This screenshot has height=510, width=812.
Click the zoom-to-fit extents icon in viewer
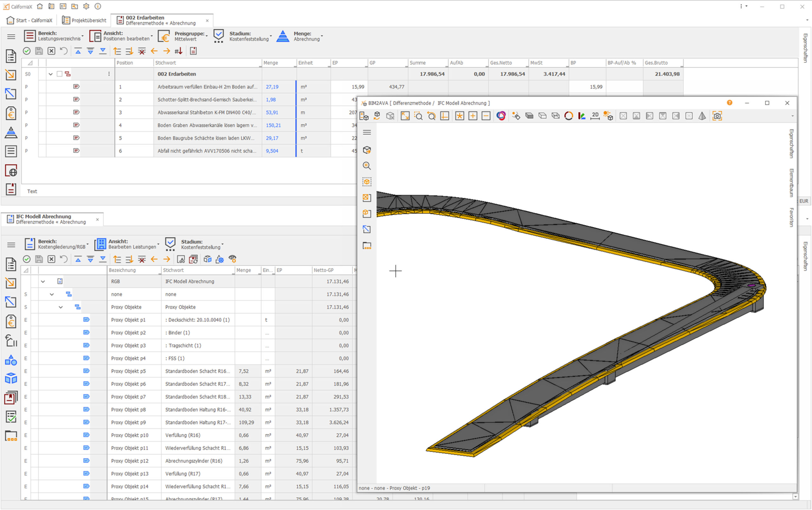point(405,116)
